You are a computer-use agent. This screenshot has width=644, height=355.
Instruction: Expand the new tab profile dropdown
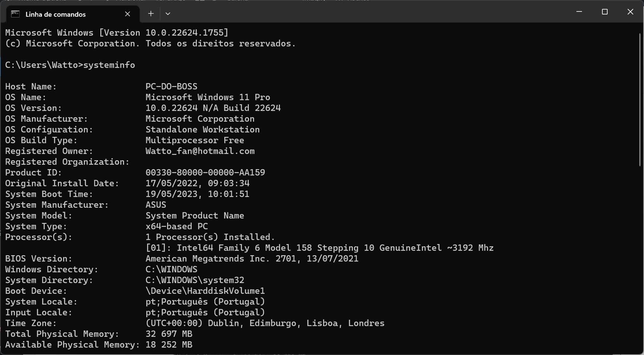168,14
